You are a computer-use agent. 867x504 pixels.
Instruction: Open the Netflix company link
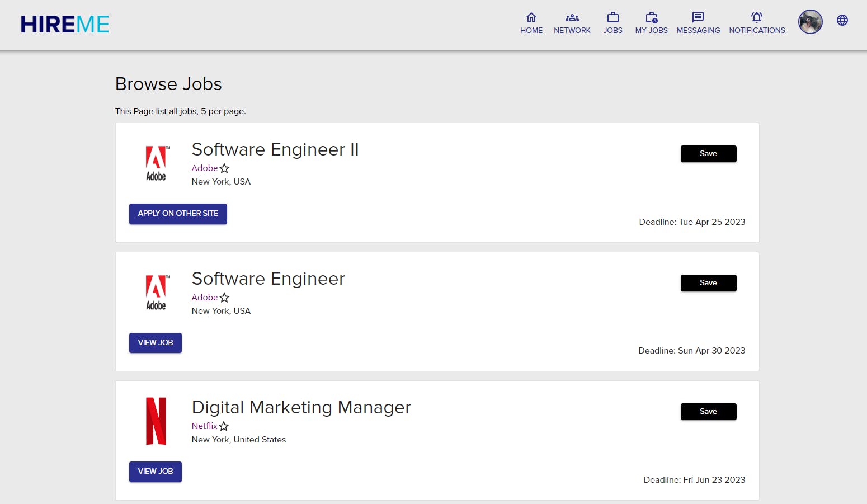coord(204,426)
